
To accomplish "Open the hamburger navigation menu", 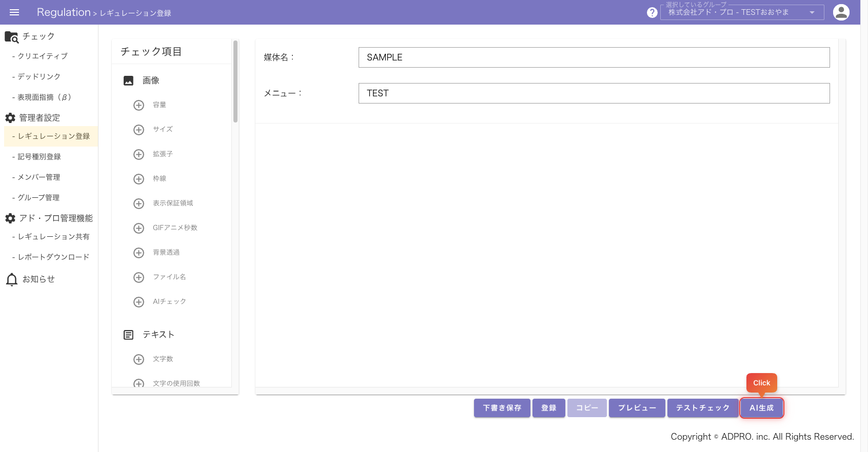I will [14, 12].
